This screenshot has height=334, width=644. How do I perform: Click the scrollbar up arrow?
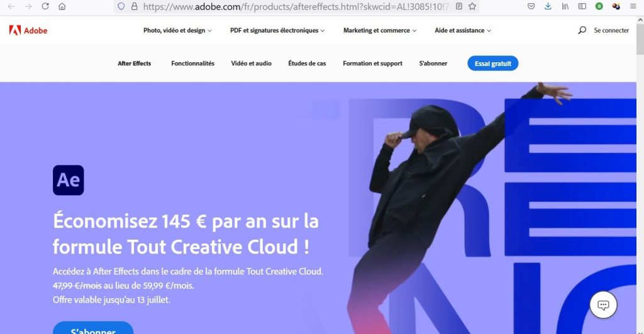[x=640, y=19]
